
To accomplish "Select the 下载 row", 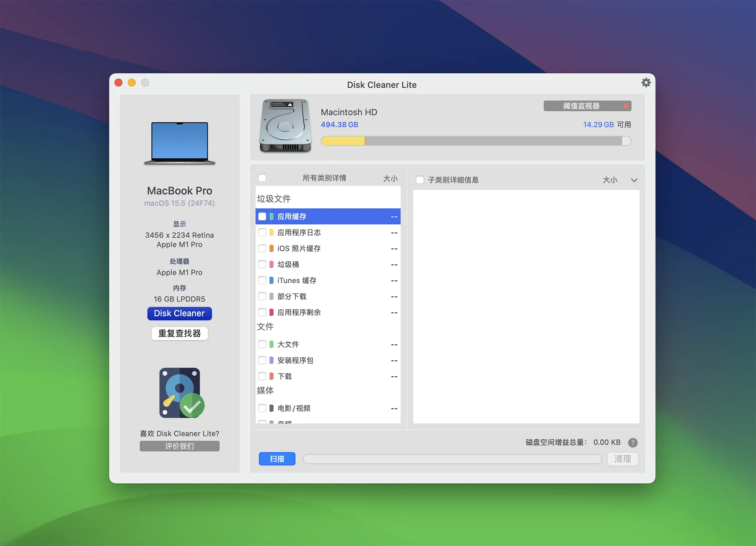I will 328,376.
